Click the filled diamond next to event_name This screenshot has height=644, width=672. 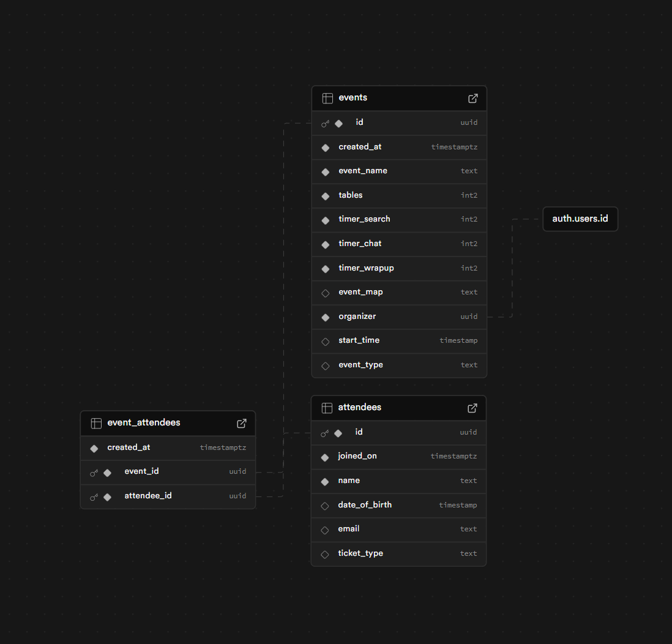pyautogui.click(x=325, y=172)
